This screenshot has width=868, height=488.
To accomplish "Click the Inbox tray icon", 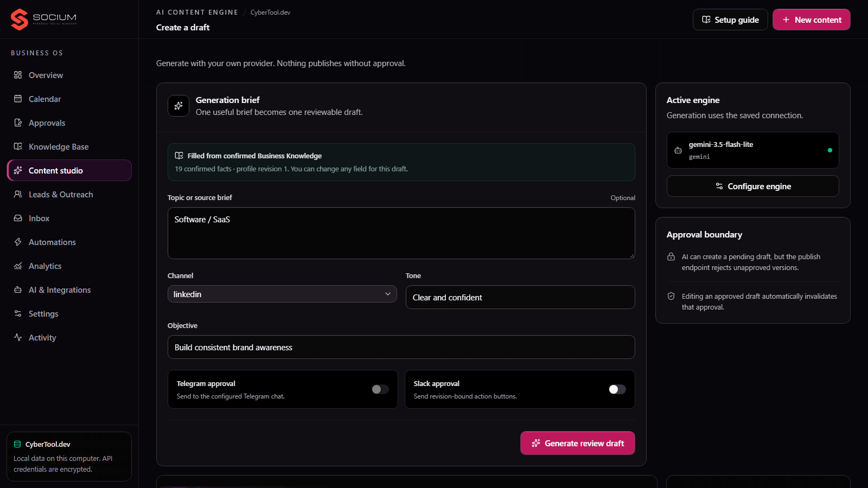I will tap(18, 218).
